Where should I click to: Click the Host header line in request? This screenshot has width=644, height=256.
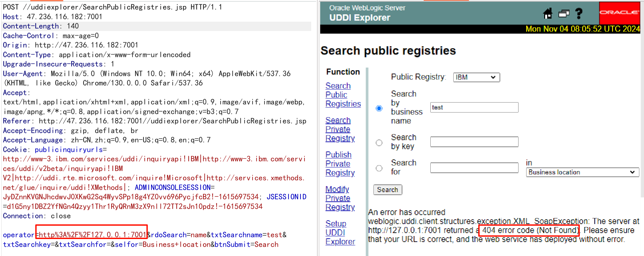(x=53, y=17)
